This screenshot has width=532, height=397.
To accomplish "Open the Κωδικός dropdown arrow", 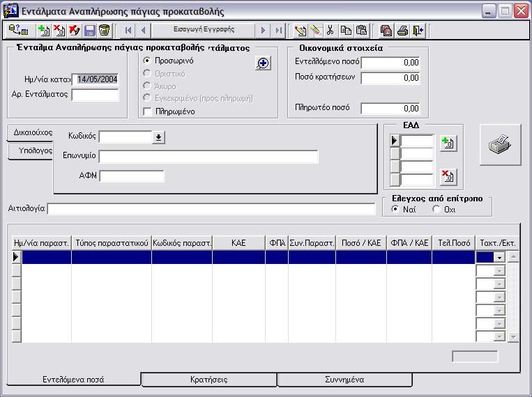I will [x=158, y=137].
